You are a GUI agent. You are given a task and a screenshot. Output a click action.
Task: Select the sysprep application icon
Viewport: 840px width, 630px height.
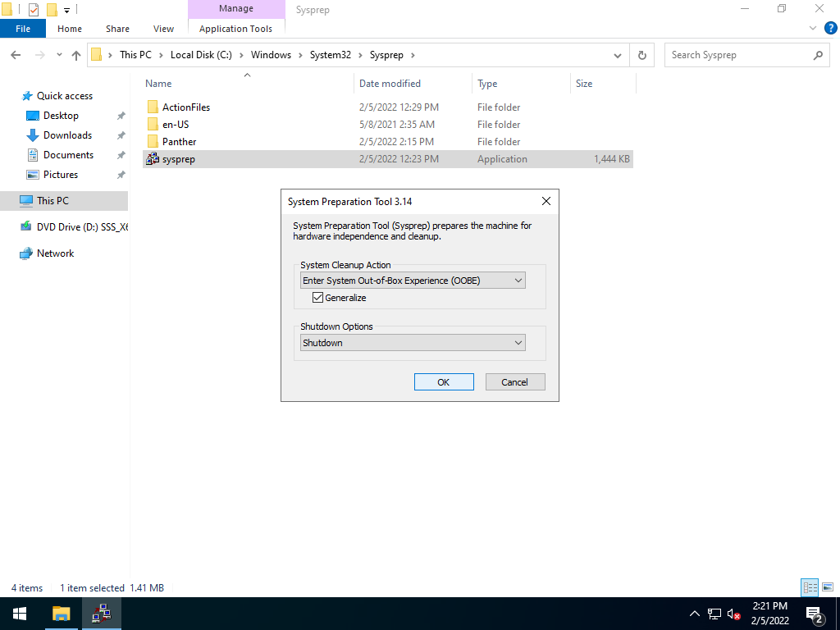(x=153, y=158)
